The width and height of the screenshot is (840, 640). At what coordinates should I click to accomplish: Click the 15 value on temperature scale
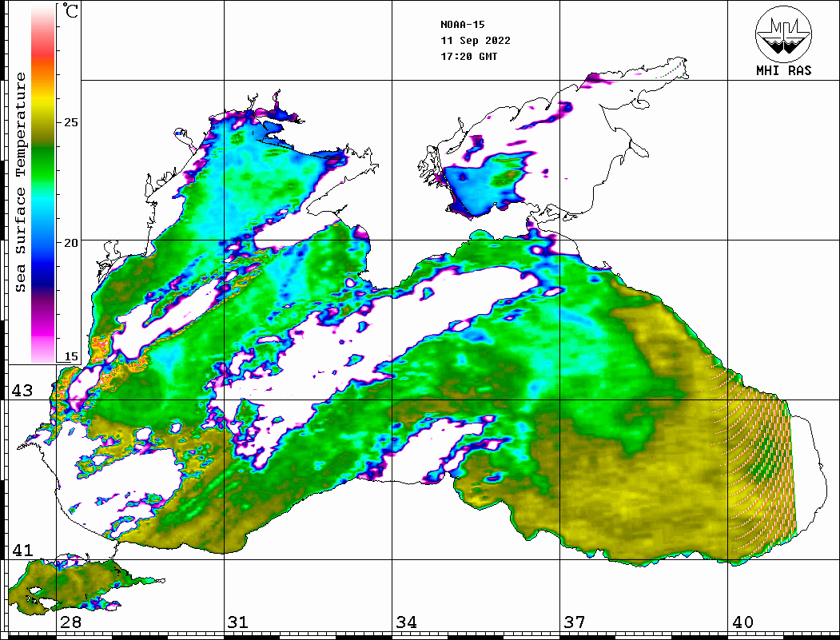coord(70,356)
